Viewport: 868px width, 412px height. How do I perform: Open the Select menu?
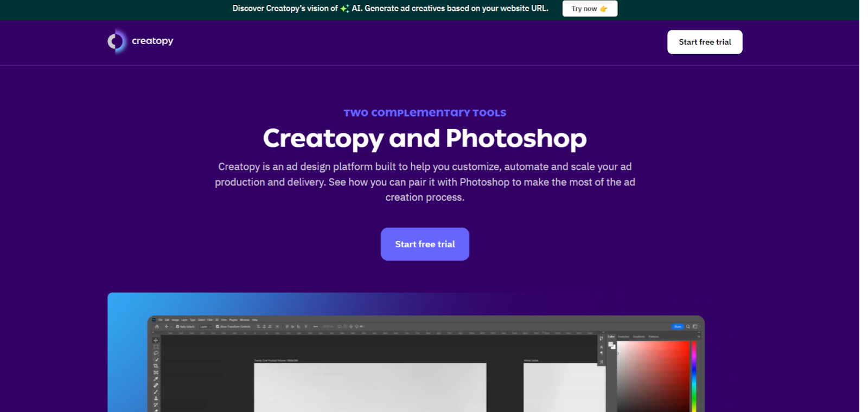pyautogui.click(x=201, y=320)
